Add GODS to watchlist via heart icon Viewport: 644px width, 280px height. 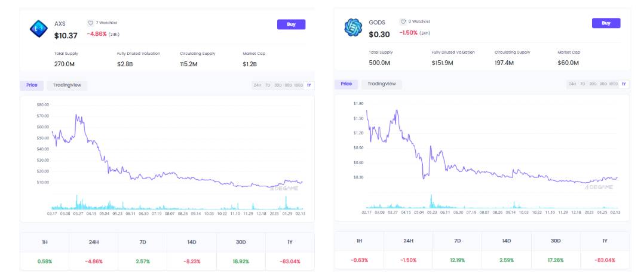tap(403, 22)
